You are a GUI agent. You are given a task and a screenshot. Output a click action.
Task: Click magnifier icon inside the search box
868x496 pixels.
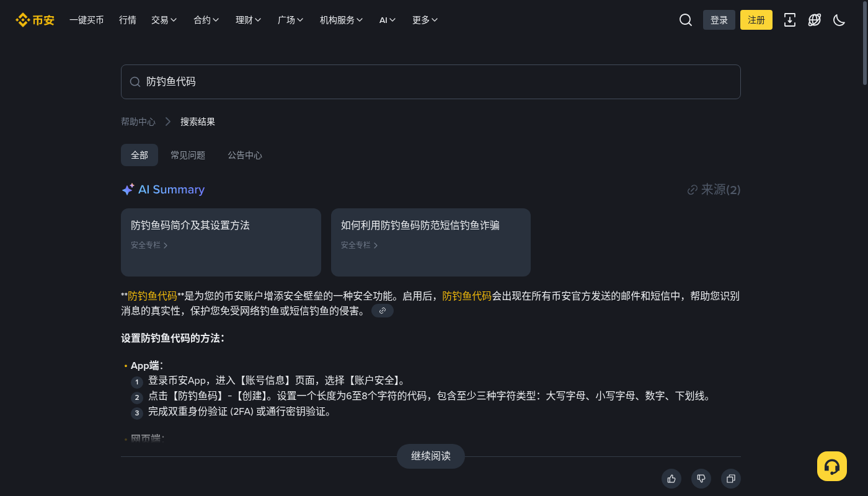[135, 82]
